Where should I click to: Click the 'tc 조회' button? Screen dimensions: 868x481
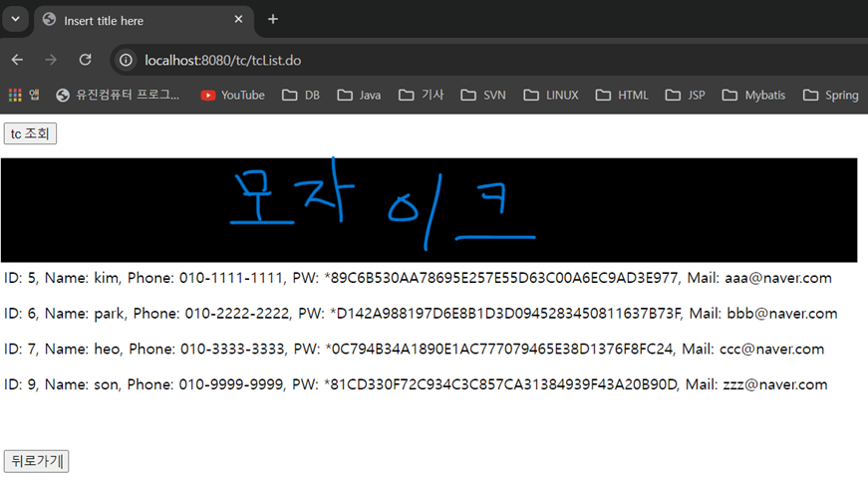30,133
